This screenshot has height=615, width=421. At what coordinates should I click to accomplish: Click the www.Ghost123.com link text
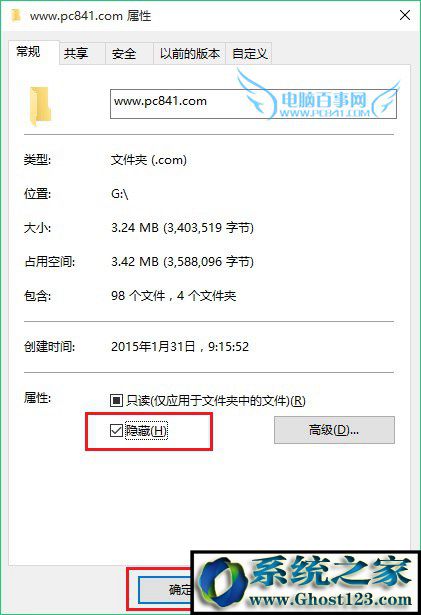(x=330, y=599)
